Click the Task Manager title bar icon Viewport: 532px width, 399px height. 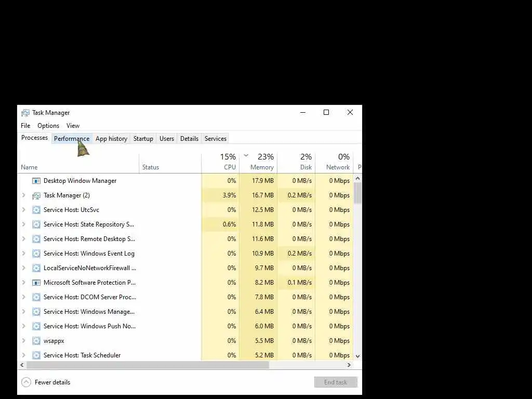(x=25, y=113)
